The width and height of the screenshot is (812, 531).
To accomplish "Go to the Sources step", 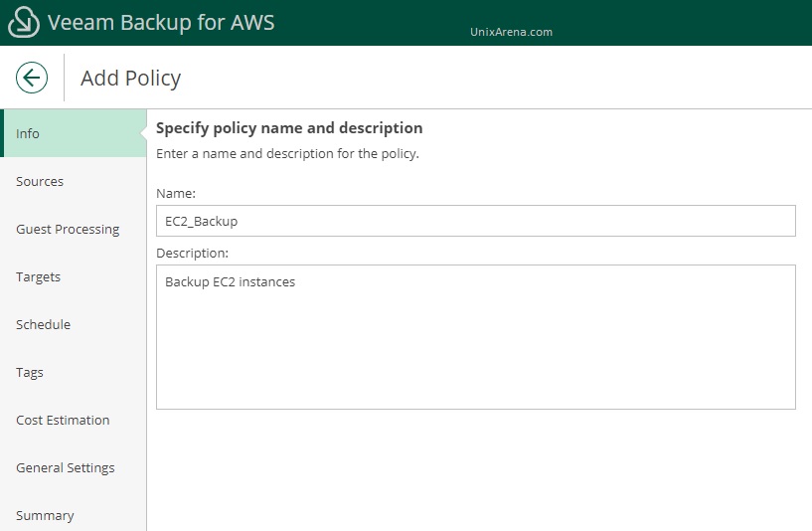I will pos(74,181).
